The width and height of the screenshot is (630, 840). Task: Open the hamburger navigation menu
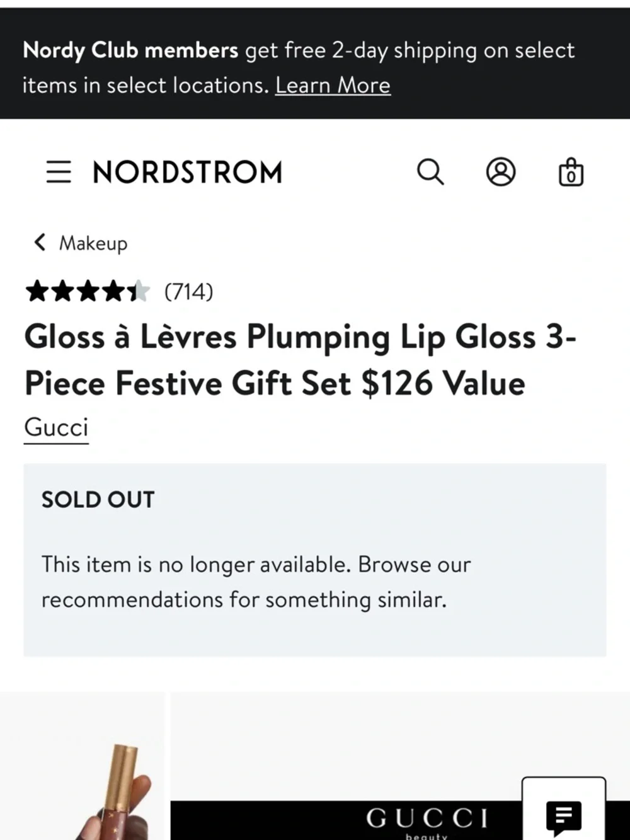coord(59,171)
